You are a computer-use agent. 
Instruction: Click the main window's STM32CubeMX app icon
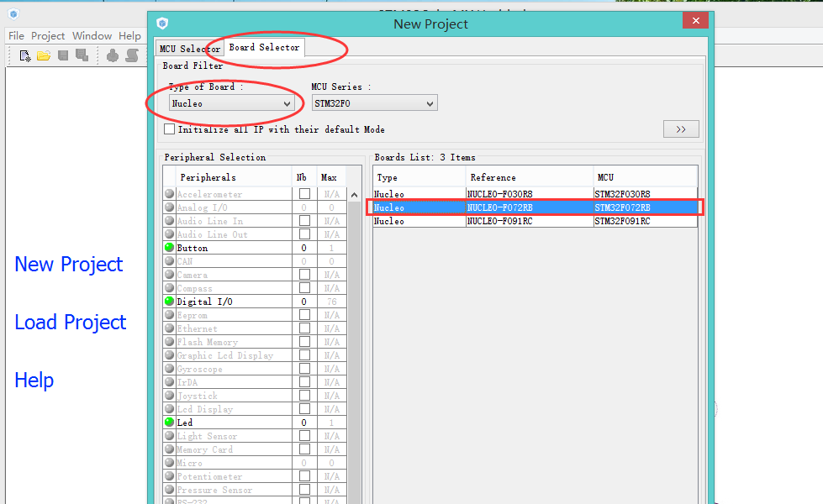coord(14,14)
